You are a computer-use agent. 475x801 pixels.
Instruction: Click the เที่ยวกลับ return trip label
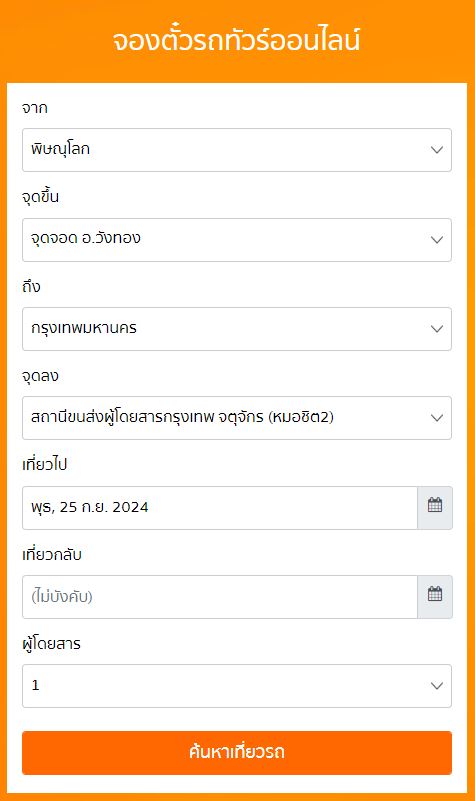(x=52, y=554)
